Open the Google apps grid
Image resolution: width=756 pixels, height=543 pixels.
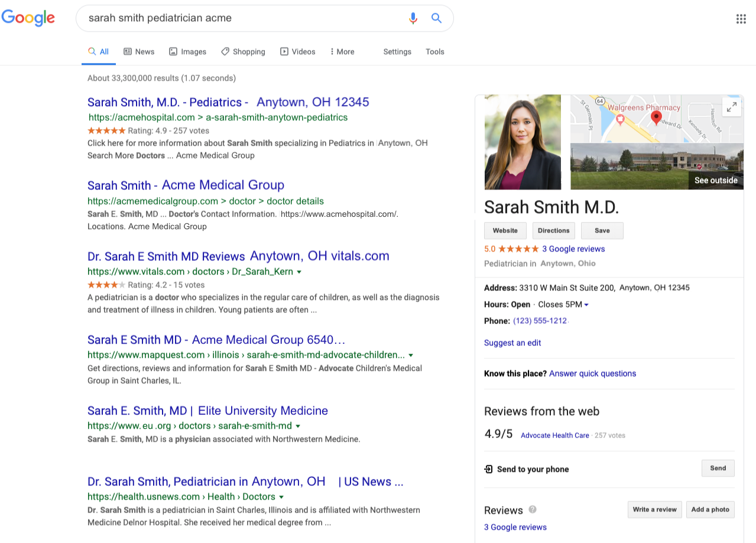[x=741, y=19]
